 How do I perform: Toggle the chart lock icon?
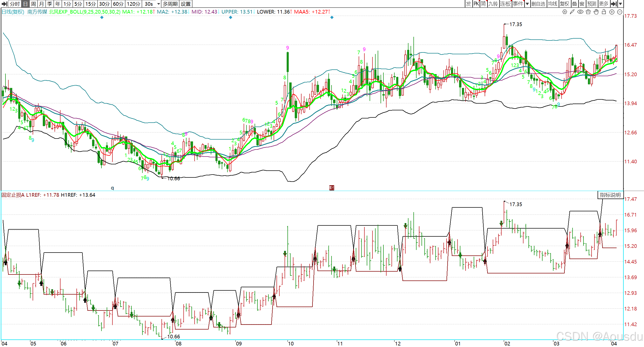click(x=604, y=12)
